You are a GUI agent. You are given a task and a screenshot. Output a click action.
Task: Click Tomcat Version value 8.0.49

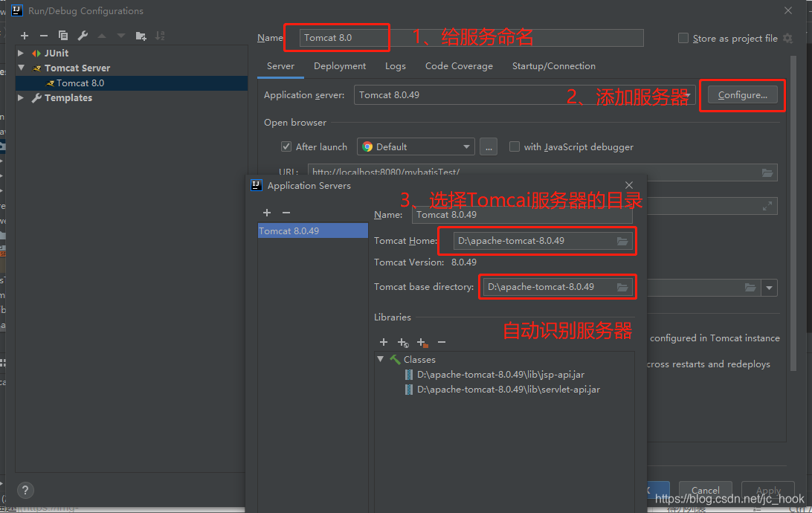(463, 262)
